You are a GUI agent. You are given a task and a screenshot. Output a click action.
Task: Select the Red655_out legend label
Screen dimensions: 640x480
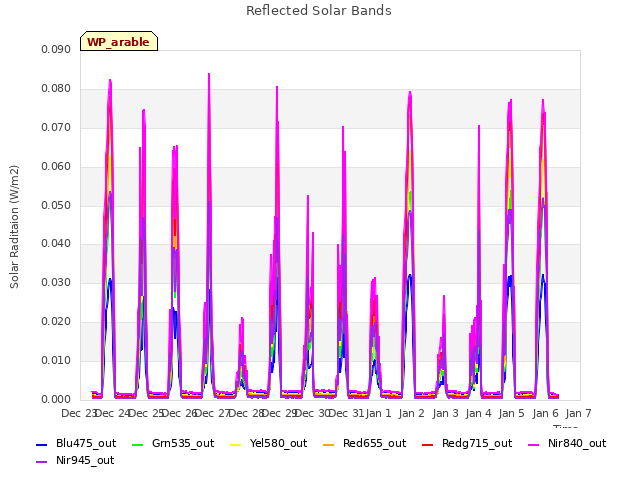click(x=374, y=443)
